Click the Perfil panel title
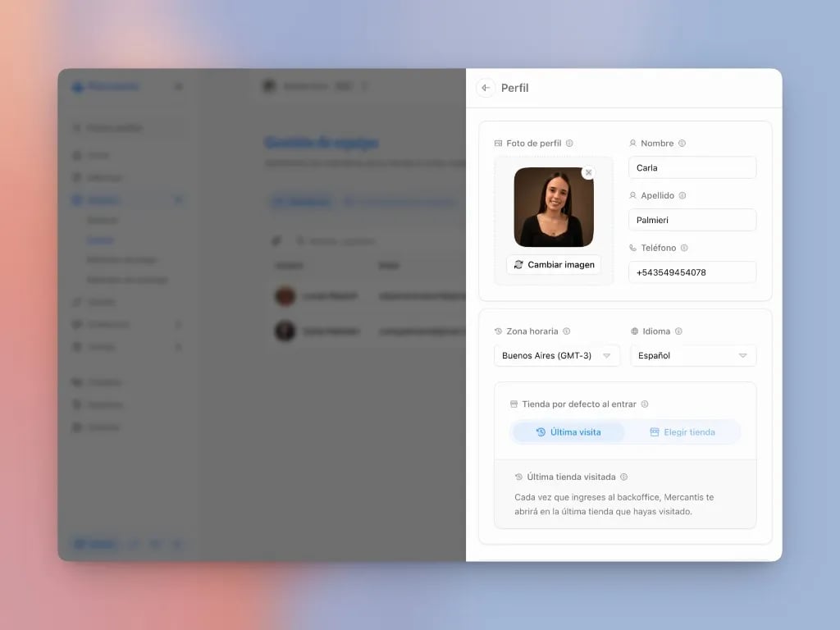The width and height of the screenshot is (840, 630). (x=515, y=88)
